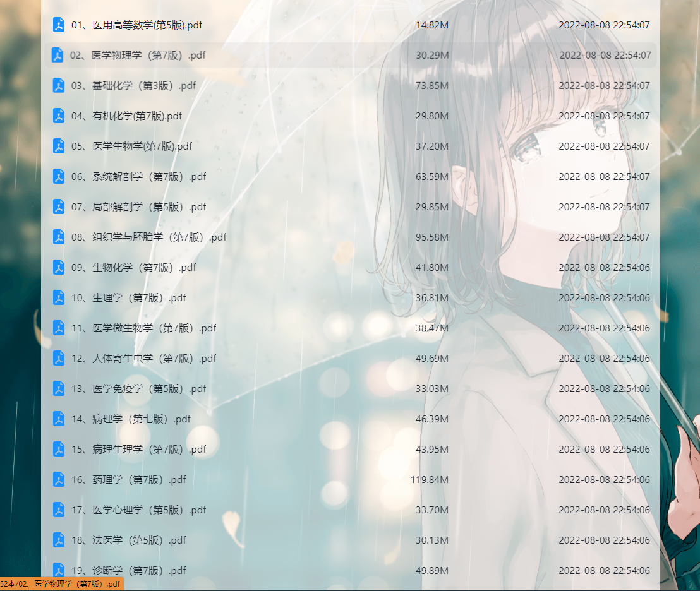Click the PDF icon for 04、有机化学(第7版).pdf
The width and height of the screenshot is (700, 591).
[x=59, y=116]
